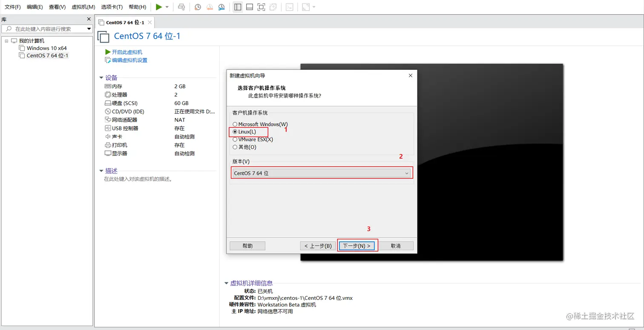Open the snapshot manager icon
644x330 pixels.
(x=221, y=7)
